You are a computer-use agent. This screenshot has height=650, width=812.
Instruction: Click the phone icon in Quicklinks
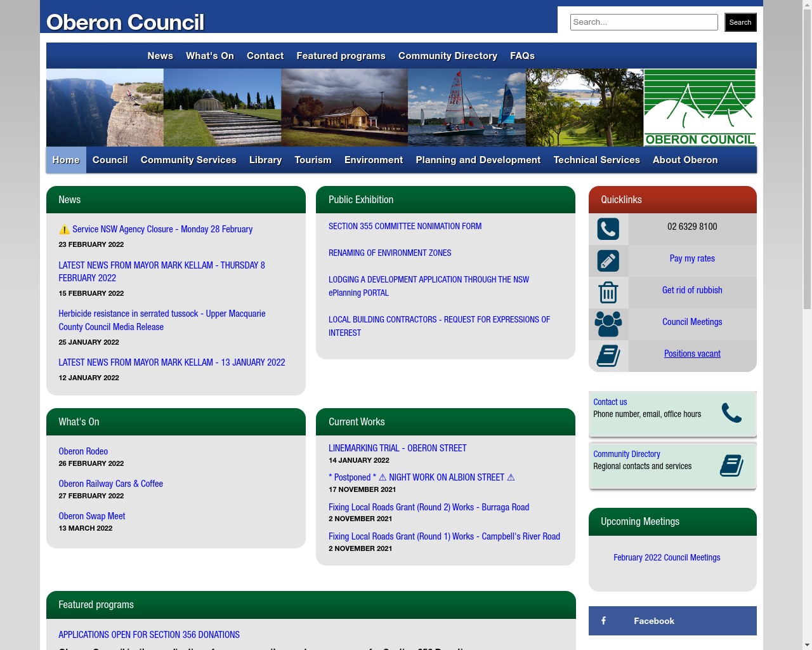[x=608, y=229]
